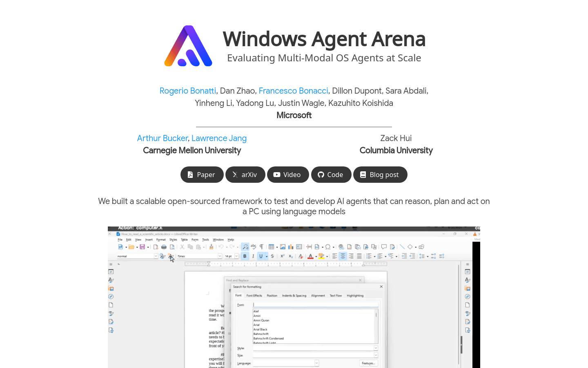Click Print icon in the video's Writer toolbar
Image resolution: width=588 pixels, height=368 pixels.
point(164,247)
